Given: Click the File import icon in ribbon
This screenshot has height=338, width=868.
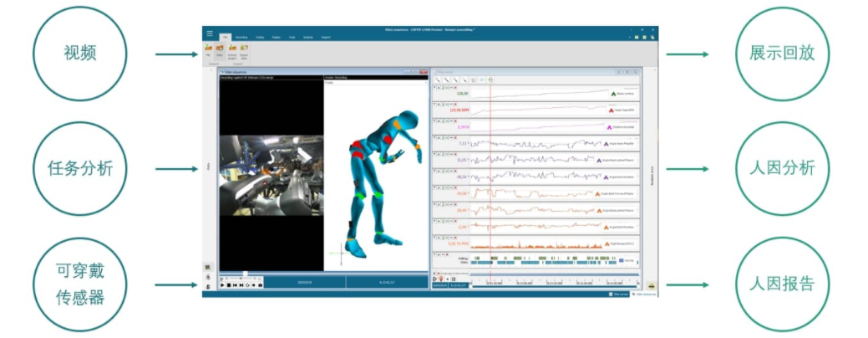Looking at the screenshot, I should click(x=208, y=50).
